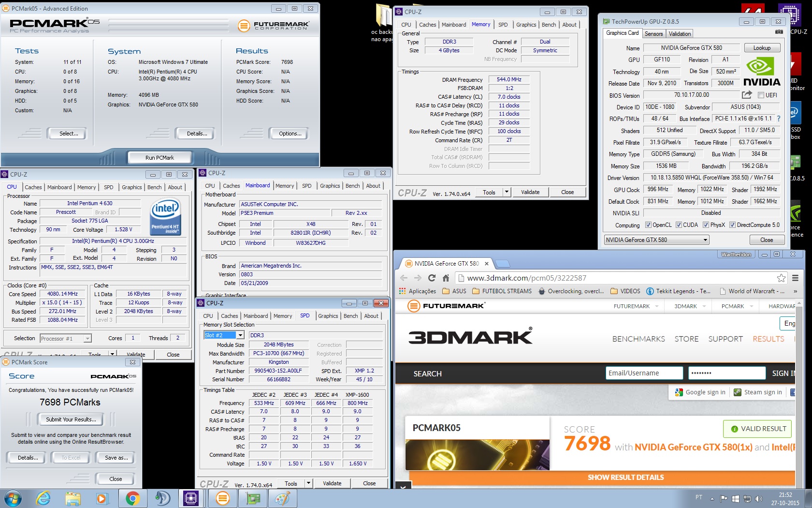Click the PCMark Options... button
The image size is (812, 508).
[290, 134]
